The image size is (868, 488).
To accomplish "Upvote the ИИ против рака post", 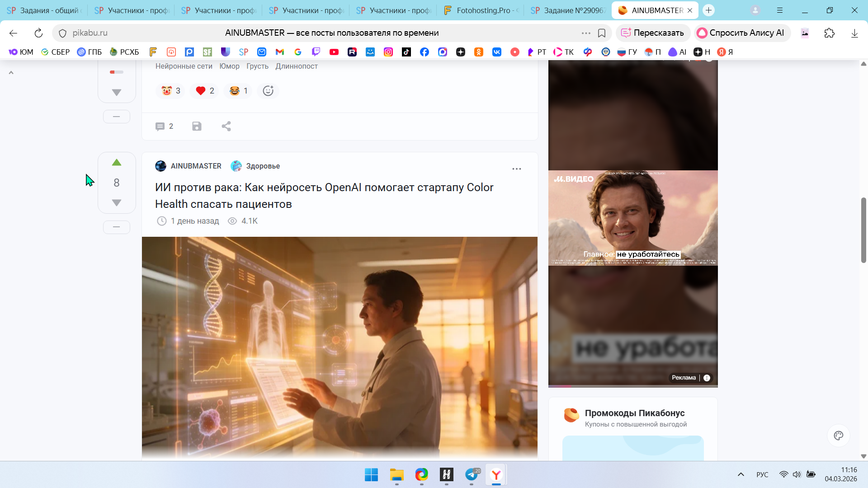I will tap(117, 163).
